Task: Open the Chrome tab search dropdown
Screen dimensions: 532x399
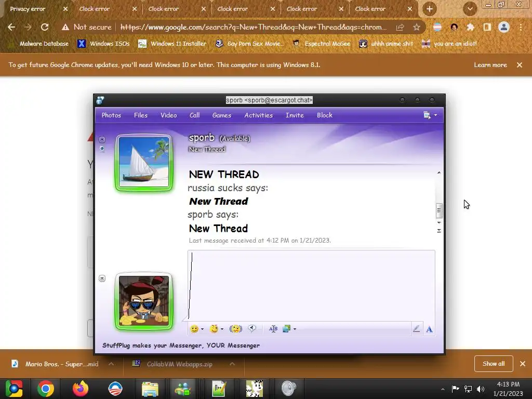Action: (x=470, y=9)
